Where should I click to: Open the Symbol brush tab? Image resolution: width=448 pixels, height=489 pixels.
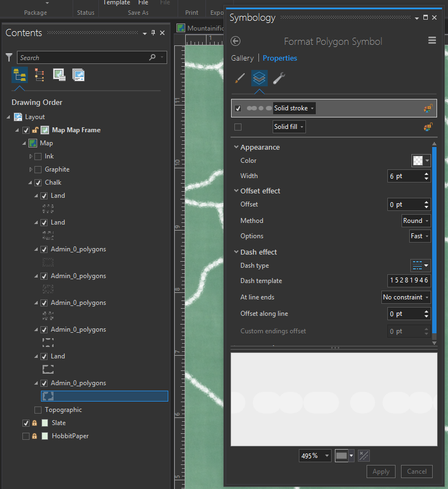239,78
